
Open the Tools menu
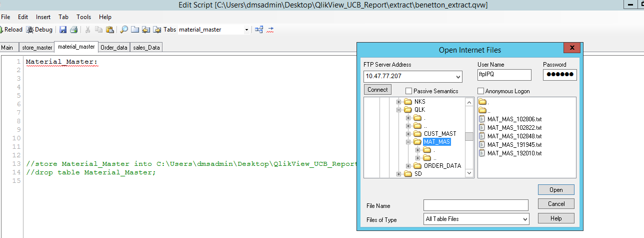pyautogui.click(x=84, y=17)
